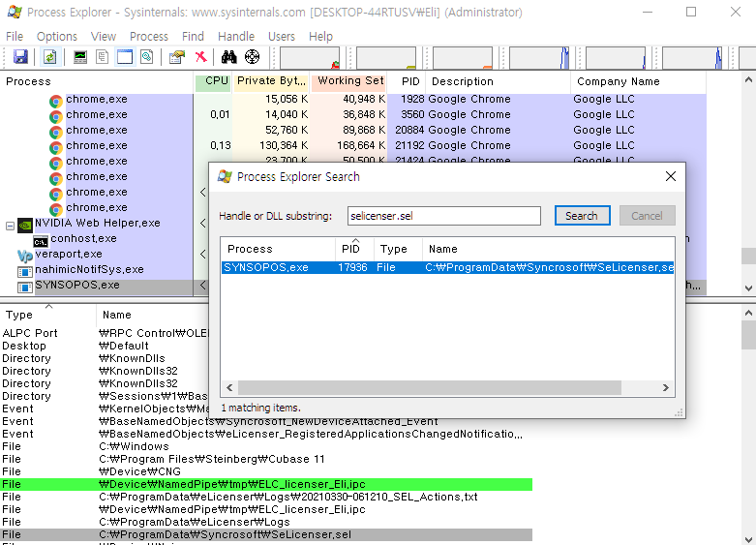Click the crosshair Find Window's Process icon
Viewport: 756px width, 545px height.
252,57
